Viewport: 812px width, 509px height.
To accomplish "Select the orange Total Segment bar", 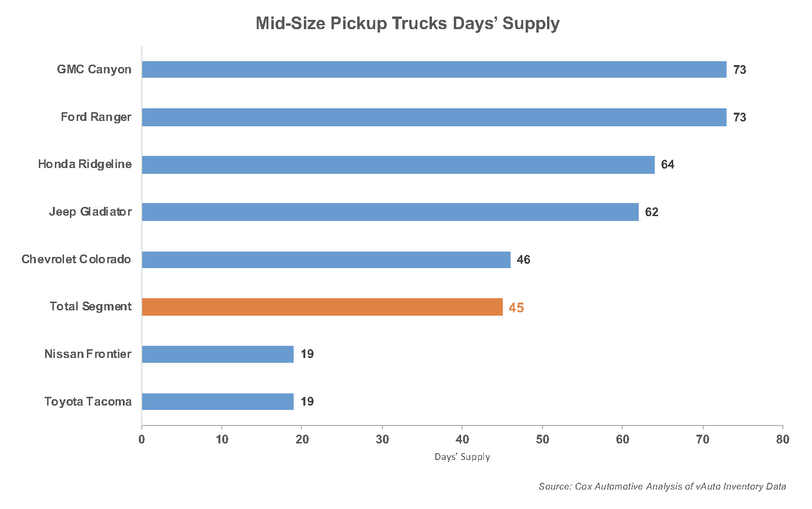I will [322, 307].
